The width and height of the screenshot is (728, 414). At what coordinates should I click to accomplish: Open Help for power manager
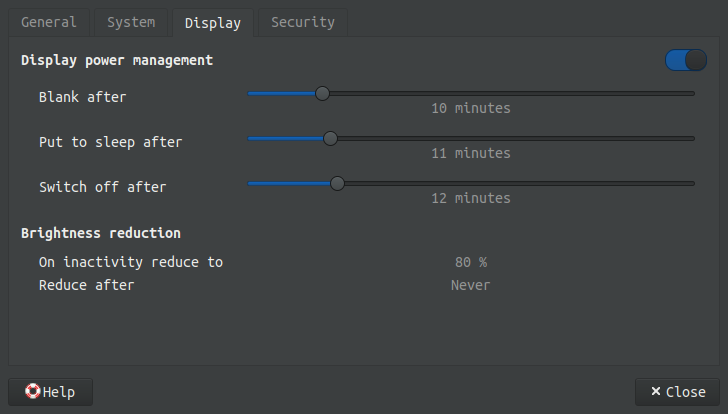pyautogui.click(x=50, y=392)
